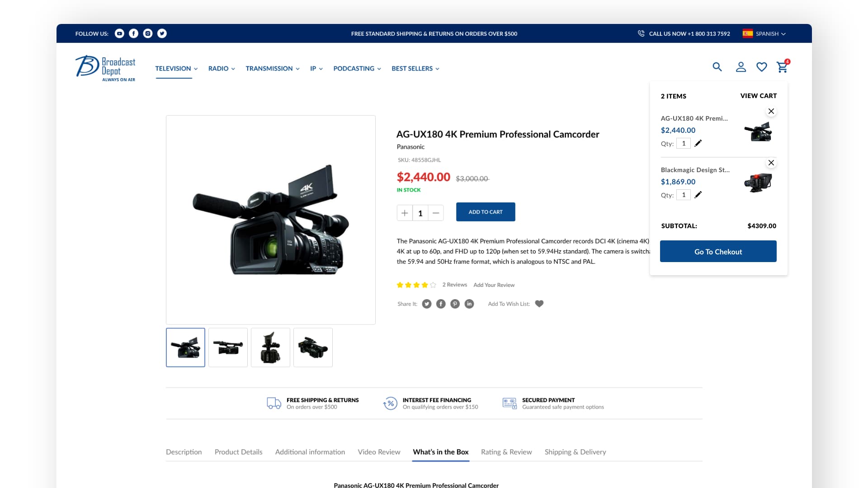Open the View Cart link

[x=759, y=96]
